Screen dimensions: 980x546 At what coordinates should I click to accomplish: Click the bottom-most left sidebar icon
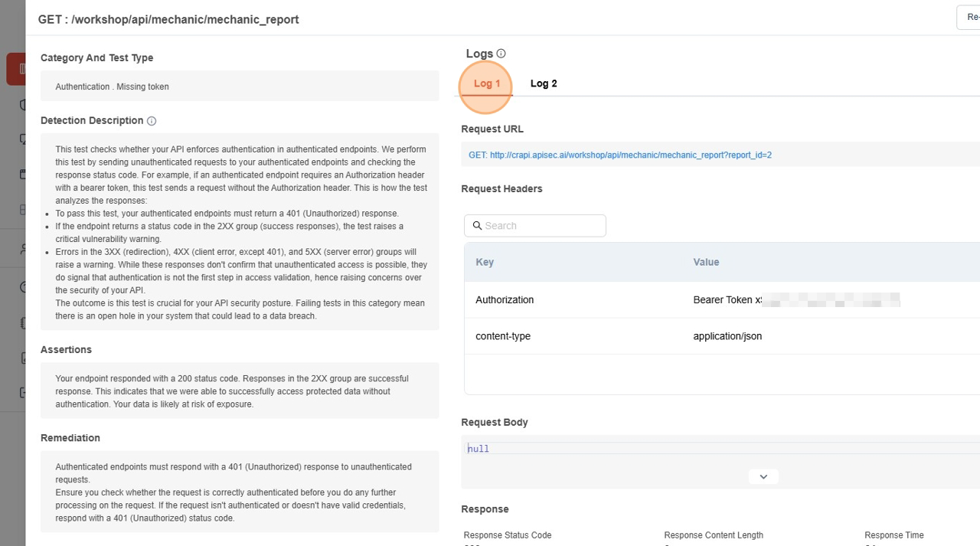(22, 393)
